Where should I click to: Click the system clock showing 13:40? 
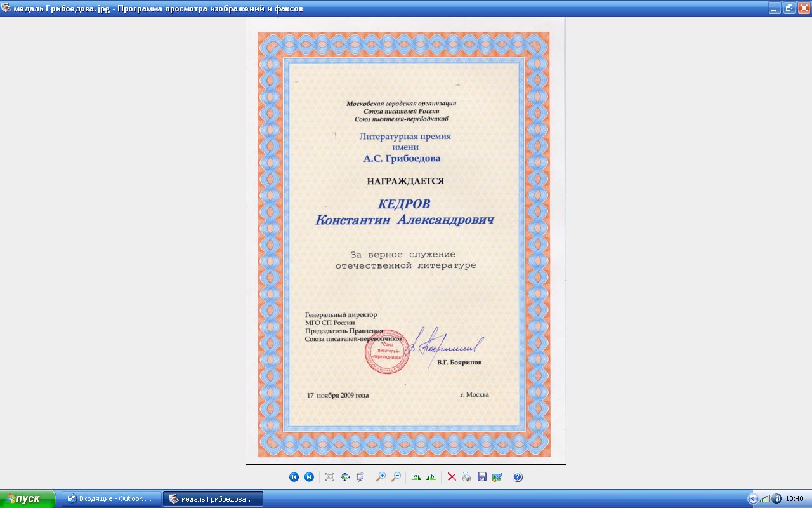point(795,499)
